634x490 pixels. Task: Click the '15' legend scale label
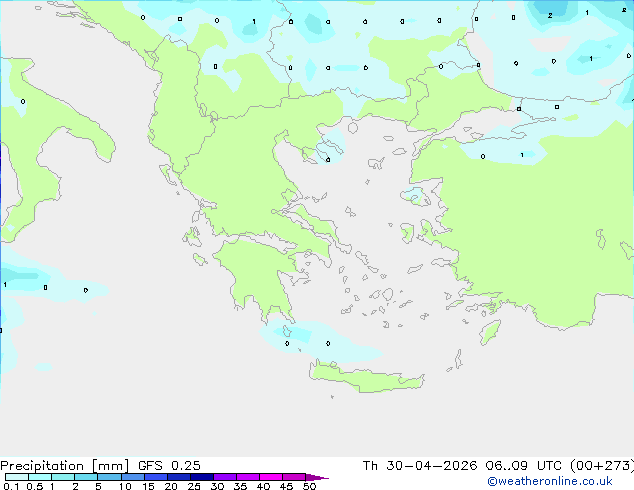click(x=148, y=486)
